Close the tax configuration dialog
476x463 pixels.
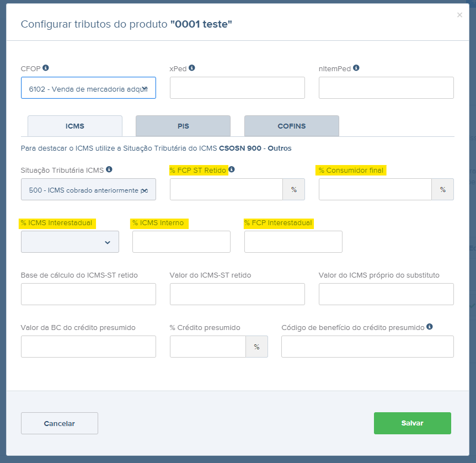459,15
